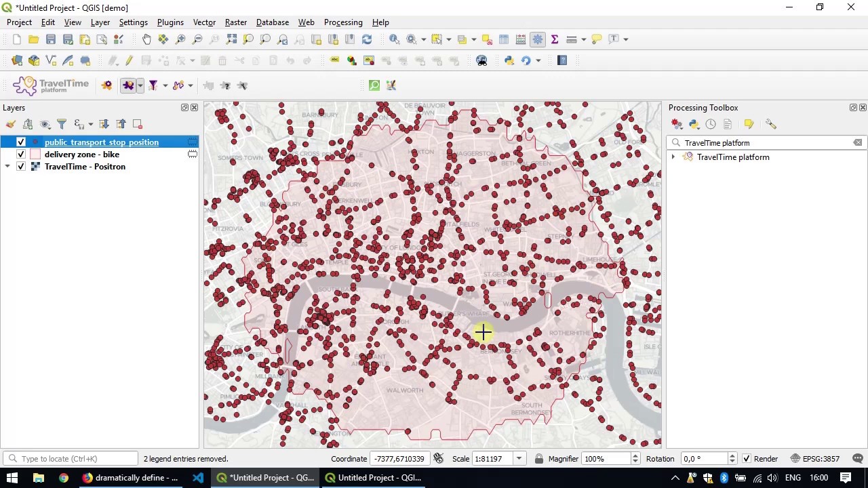Open a project with the folder icon
This screenshot has height=488, width=868.
tap(33, 39)
